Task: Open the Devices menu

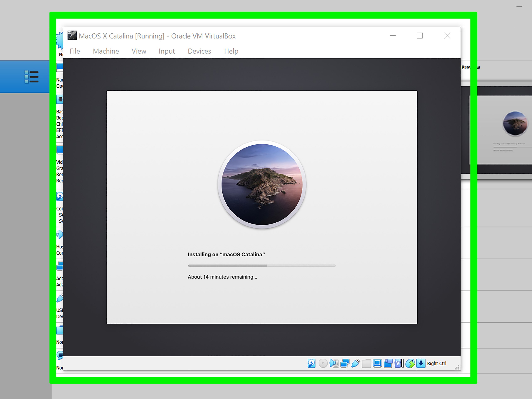Action: coord(199,51)
